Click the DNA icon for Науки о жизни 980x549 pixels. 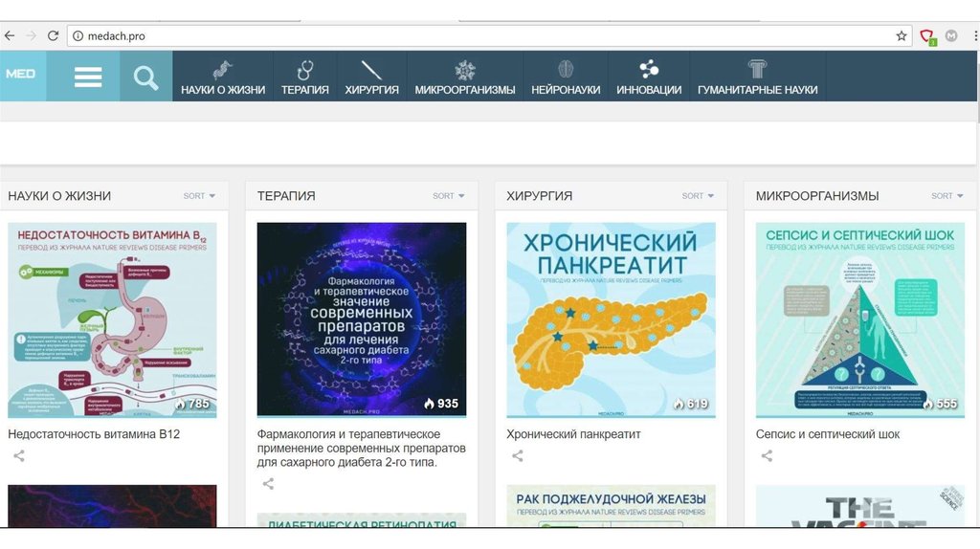pos(222,69)
